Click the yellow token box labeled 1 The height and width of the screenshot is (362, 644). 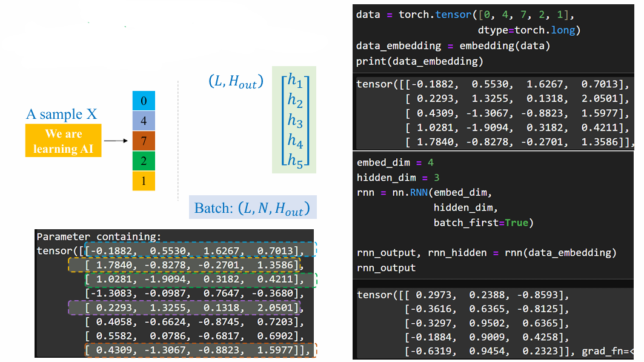[x=144, y=181]
